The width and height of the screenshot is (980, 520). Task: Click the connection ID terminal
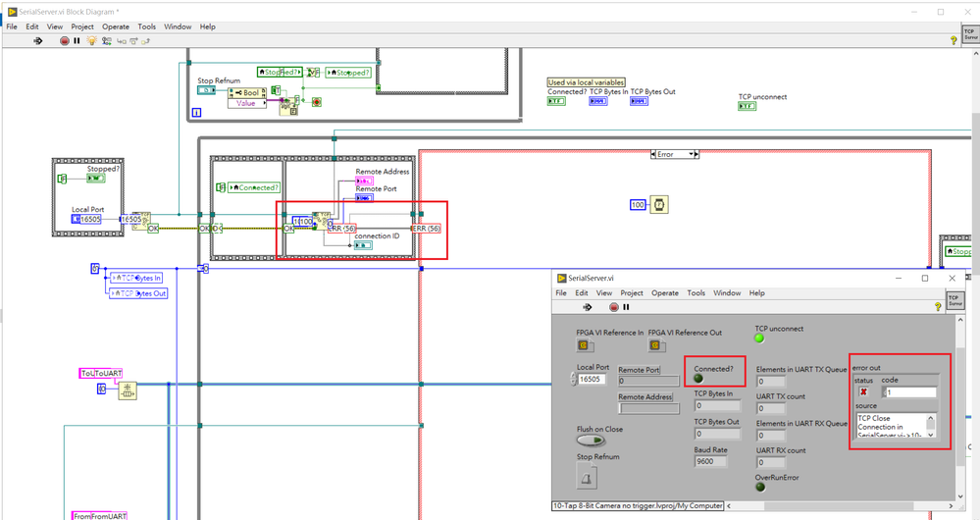click(363, 245)
